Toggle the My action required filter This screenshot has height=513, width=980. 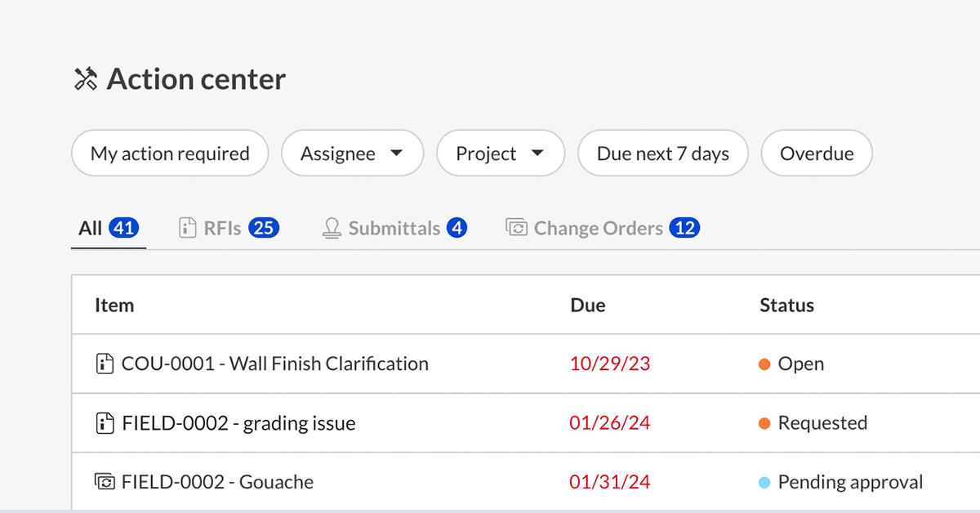169,153
